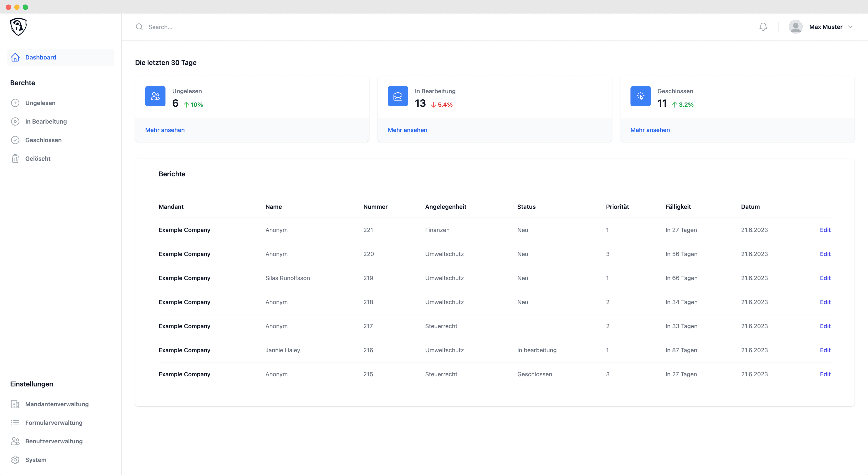Click the Geschlossen checkmark icon
Viewport: 868px width, 475px height.
[x=15, y=140]
